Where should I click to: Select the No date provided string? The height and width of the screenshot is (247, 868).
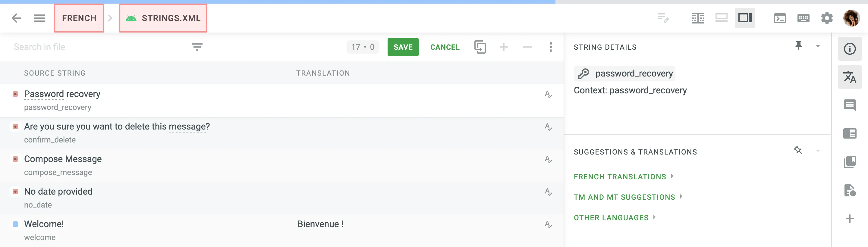[58, 191]
